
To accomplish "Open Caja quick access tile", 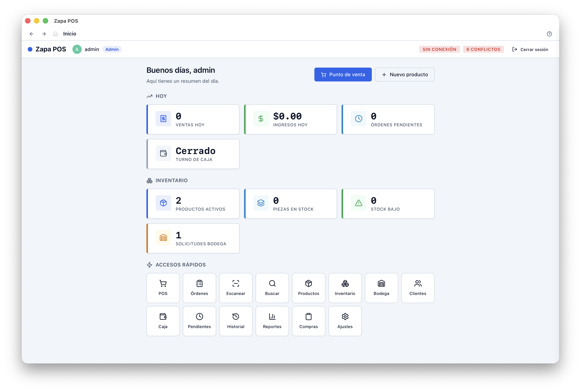I will [x=163, y=321].
